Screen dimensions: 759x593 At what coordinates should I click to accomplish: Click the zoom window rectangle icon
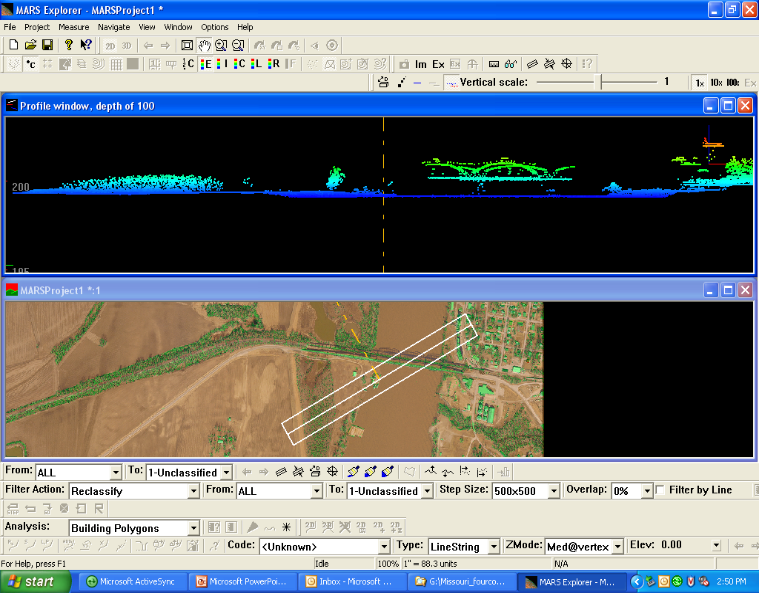point(187,45)
